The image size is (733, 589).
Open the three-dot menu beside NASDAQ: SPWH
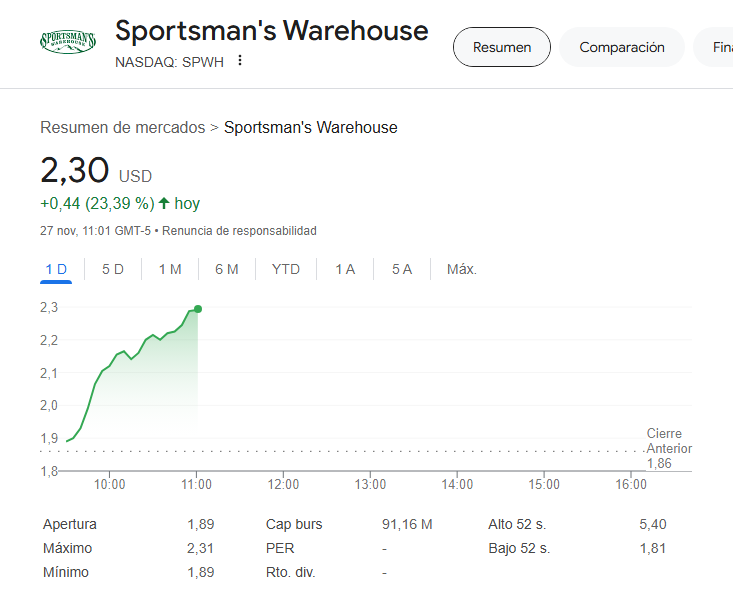[x=240, y=60]
